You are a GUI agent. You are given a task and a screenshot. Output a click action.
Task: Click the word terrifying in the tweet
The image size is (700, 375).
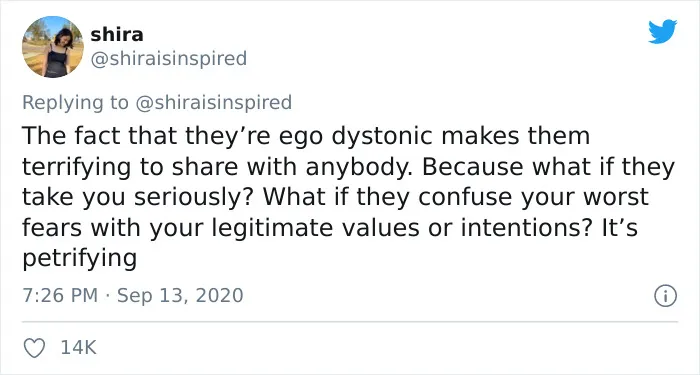click(x=77, y=167)
